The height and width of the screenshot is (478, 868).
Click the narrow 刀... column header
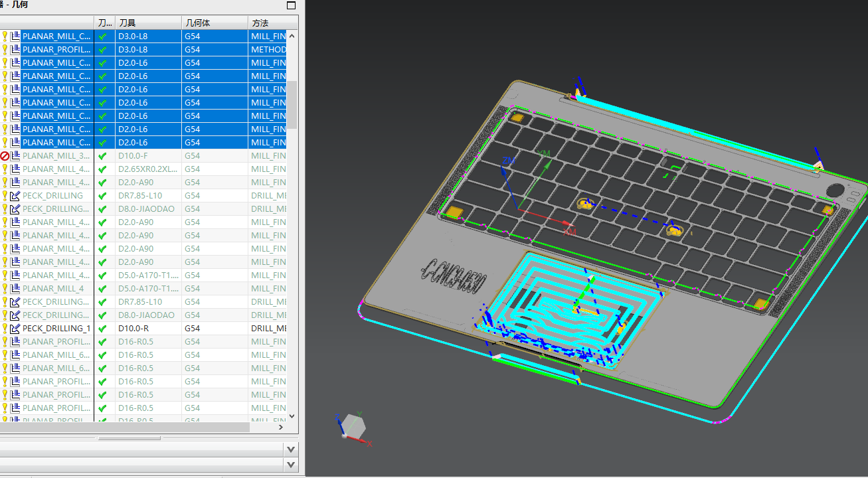(x=105, y=23)
